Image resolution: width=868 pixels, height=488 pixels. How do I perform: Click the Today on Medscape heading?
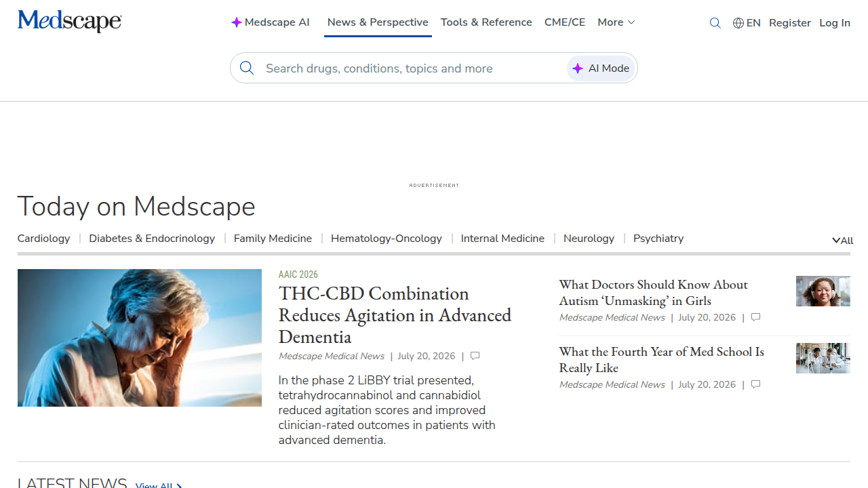coord(136,207)
